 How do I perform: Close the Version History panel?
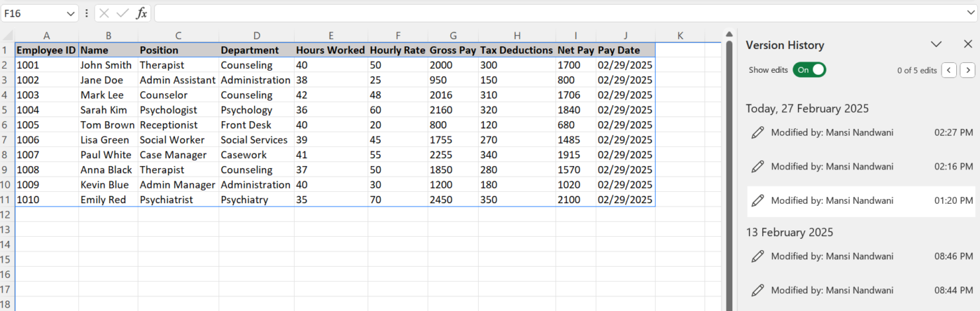(x=967, y=44)
